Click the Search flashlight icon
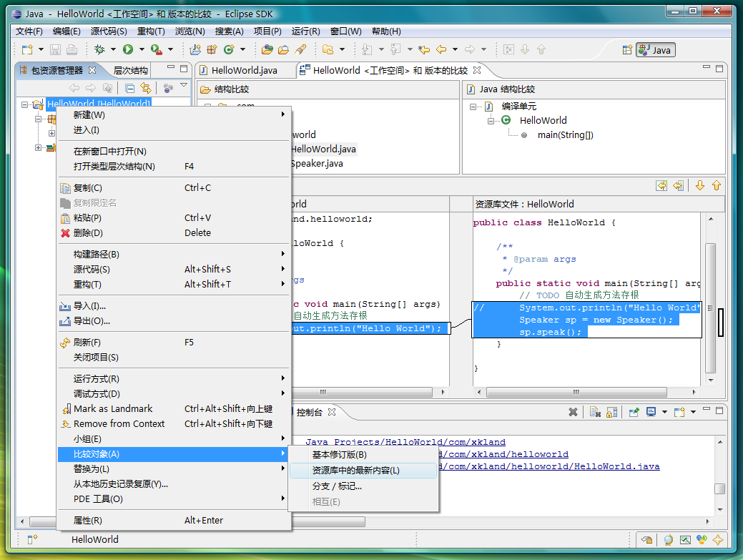743x560 pixels. pyautogui.click(x=300, y=49)
